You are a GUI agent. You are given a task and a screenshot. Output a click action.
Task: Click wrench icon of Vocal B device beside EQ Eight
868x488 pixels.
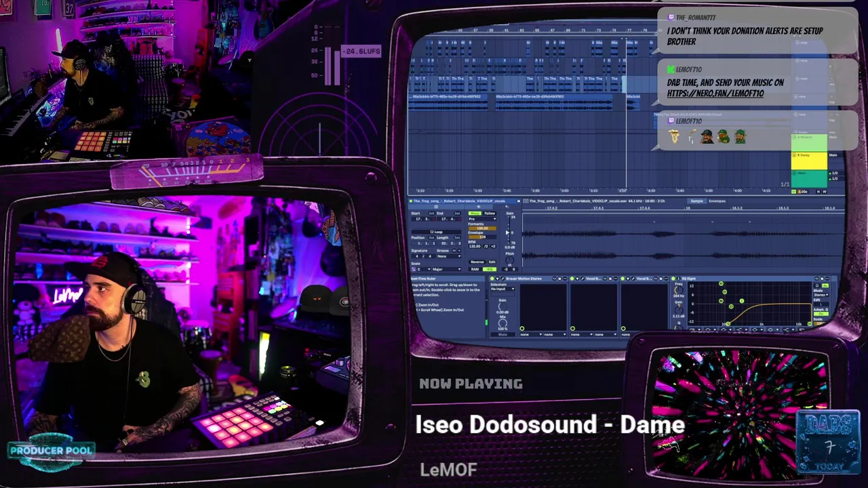(633, 279)
